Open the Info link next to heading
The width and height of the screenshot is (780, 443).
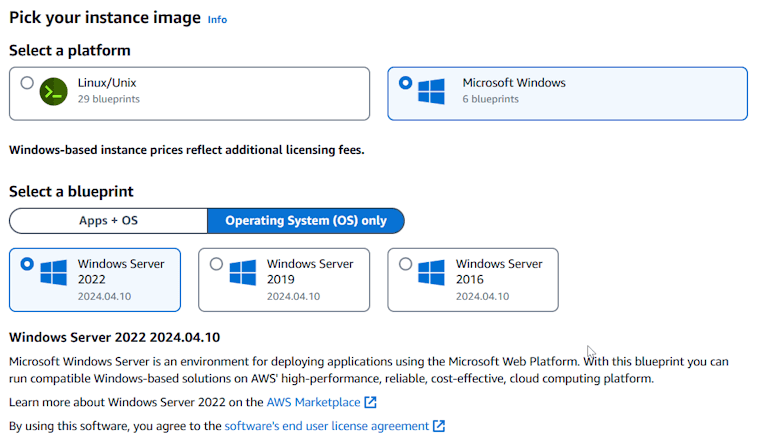[x=217, y=19]
